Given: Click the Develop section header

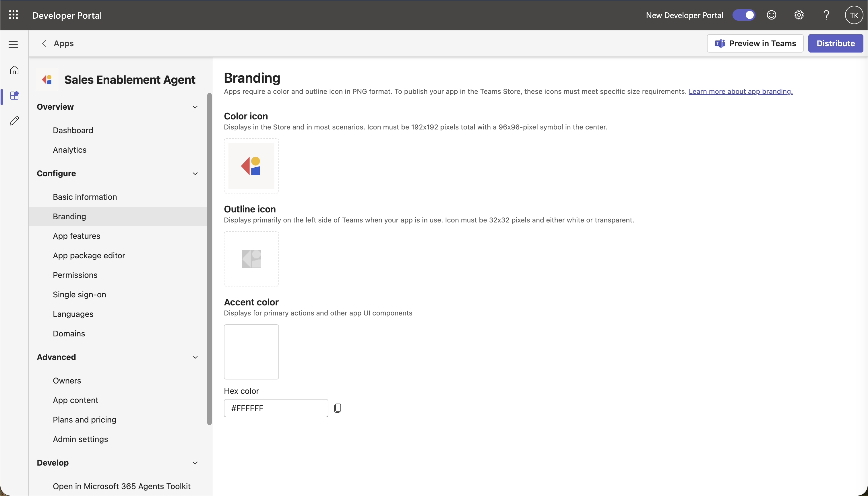Looking at the screenshot, I should click(53, 463).
